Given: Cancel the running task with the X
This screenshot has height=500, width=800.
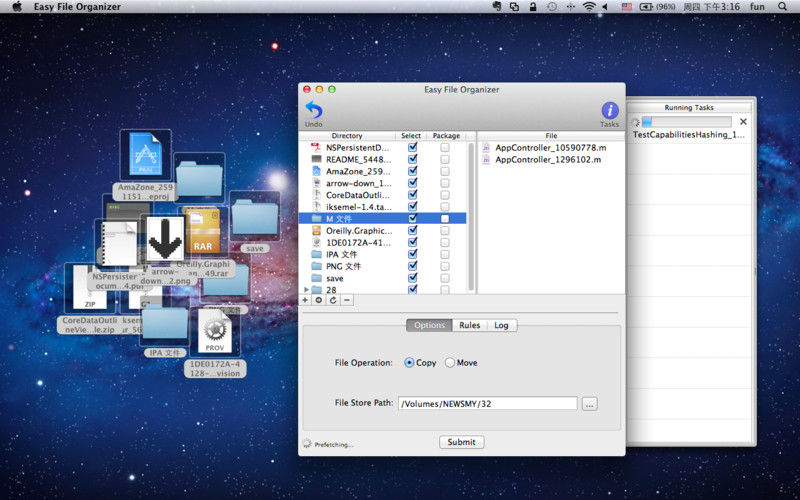Looking at the screenshot, I should (743, 121).
